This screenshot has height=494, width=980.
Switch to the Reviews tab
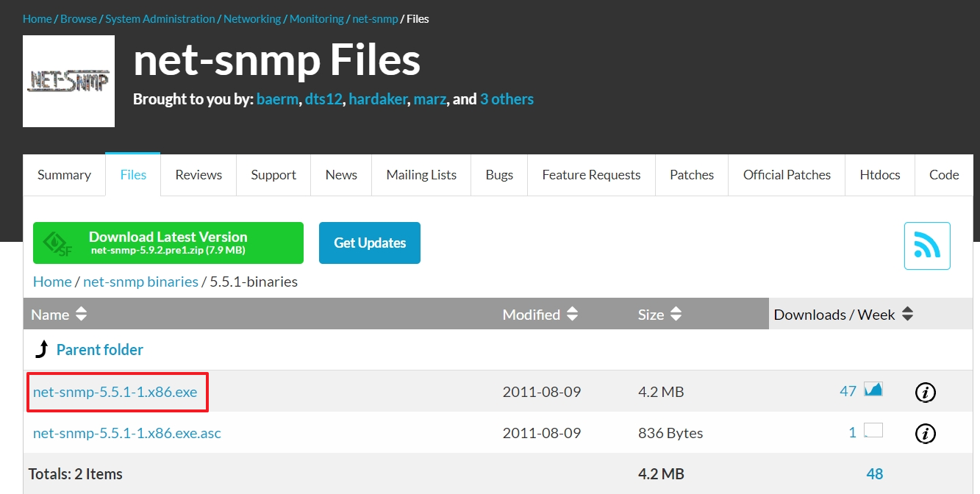198,175
